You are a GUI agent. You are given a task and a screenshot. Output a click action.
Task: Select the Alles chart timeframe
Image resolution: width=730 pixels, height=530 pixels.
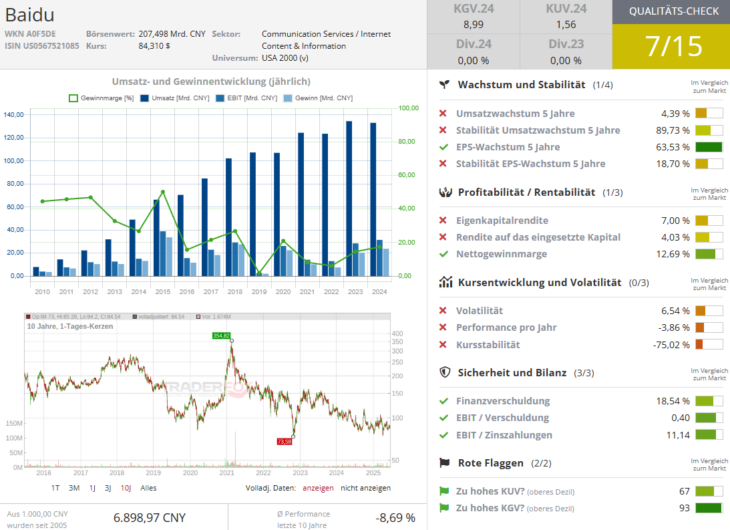tap(149, 488)
